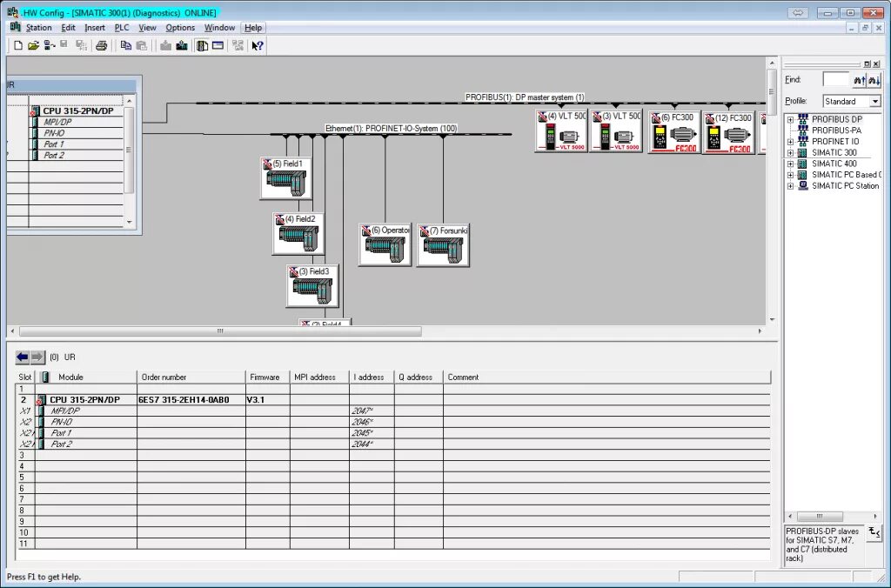The height and width of the screenshot is (588, 891).
Task: Open the View menu
Action: 147,27
